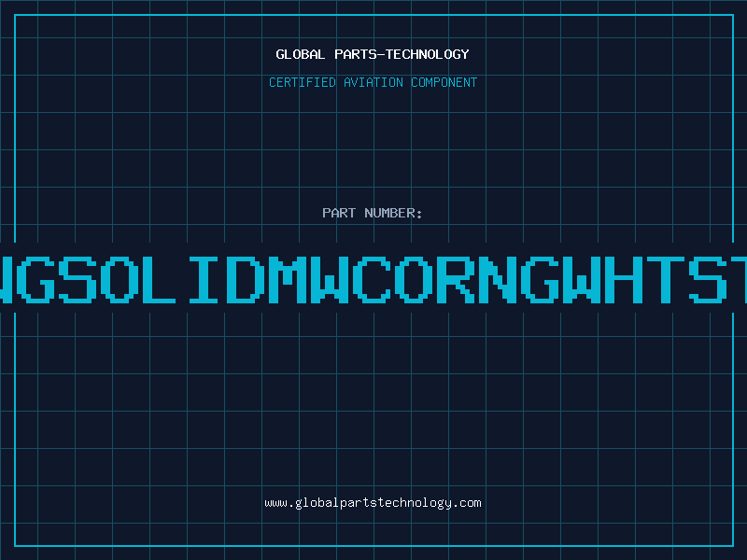747x560 pixels.
Task: Select the CERTIFIED AVIATION COMPONENT subtitle
Action: [373, 82]
